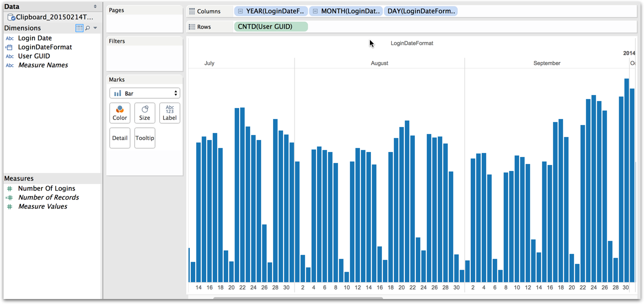The height and width of the screenshot is (304, 644).
Task: Select the July month header
Action: pos(209,63)
